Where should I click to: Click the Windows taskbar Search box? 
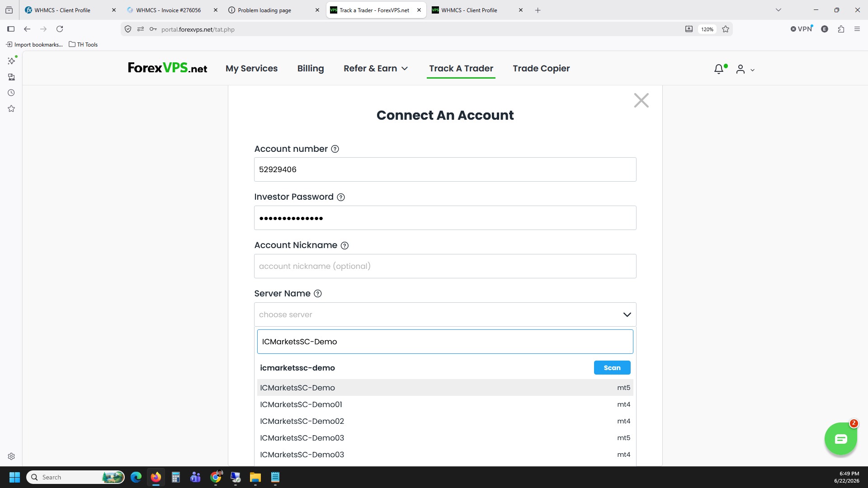pos(75,477)
